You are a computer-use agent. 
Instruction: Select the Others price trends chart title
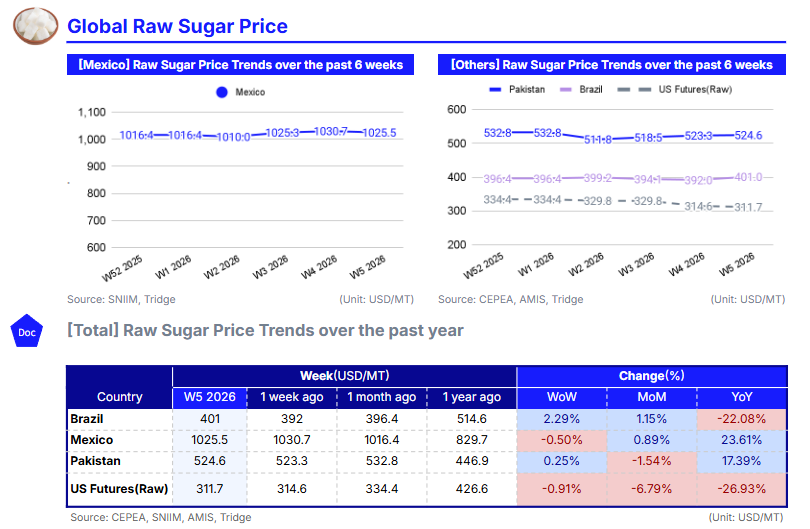[x=611, y=65]
